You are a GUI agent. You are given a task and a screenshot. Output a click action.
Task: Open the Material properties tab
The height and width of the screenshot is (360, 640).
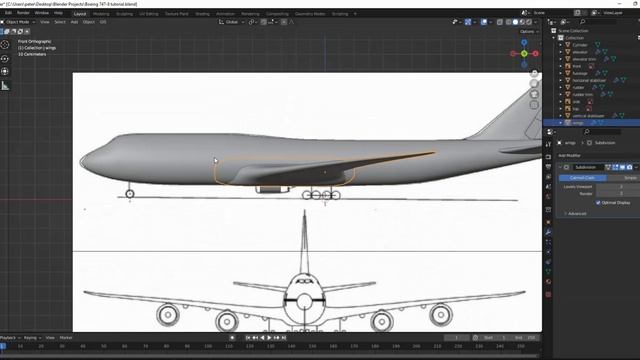(549, 282)
